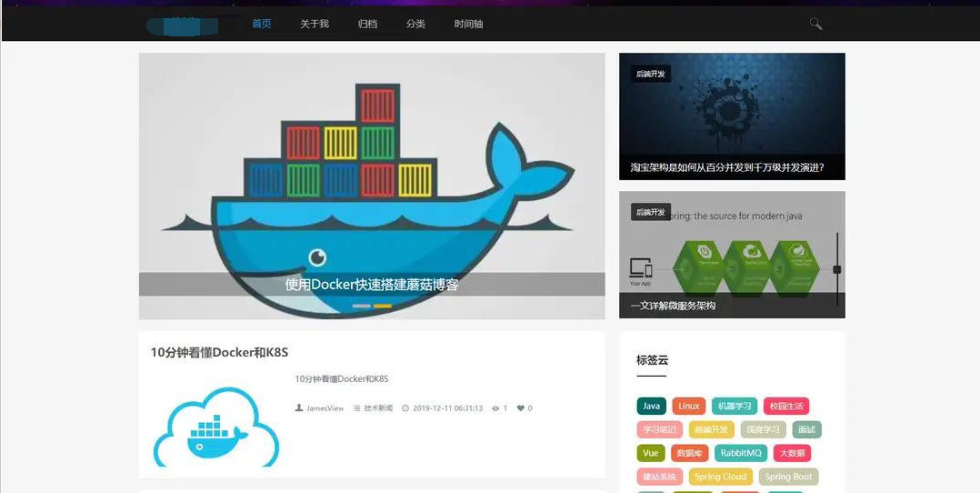980x493 pixels.
Task: Select the 校园生活 tag
Action: click(x=786, y=406)
